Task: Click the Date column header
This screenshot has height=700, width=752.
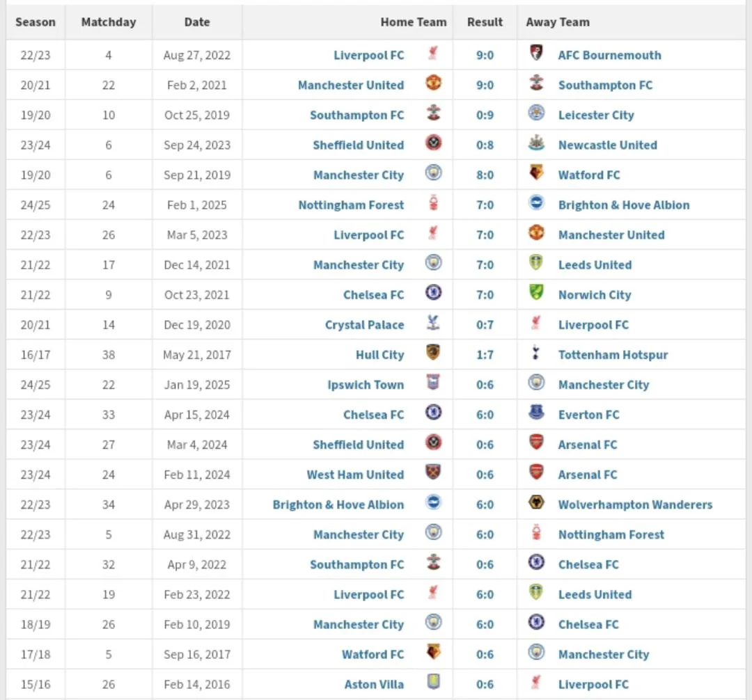Action: coord(197,22)
